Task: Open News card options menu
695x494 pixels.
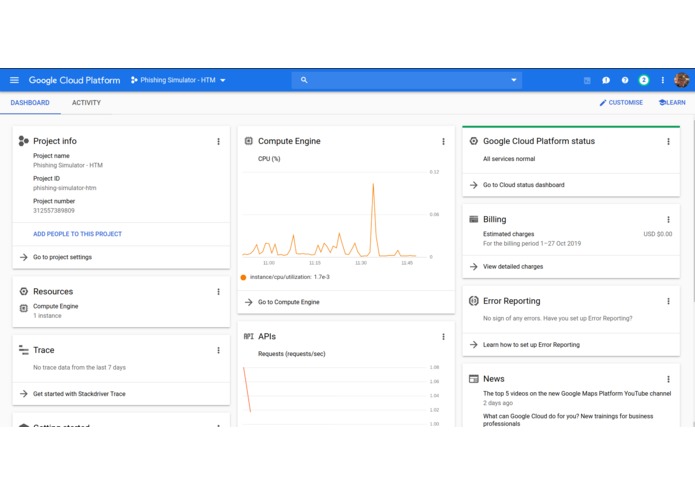Action: (668, 379)
